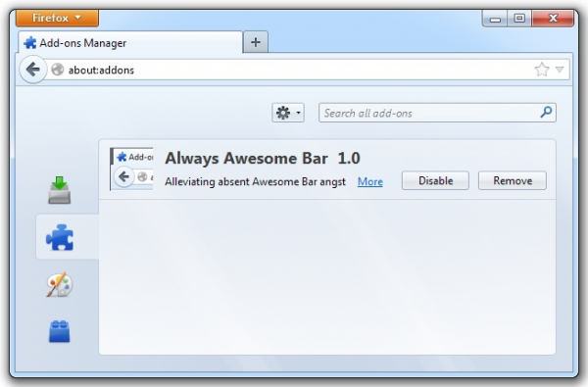Click the search magnifier icon
Image resolution: width=588 pixels, height=387 pixels.
[546, 112]
